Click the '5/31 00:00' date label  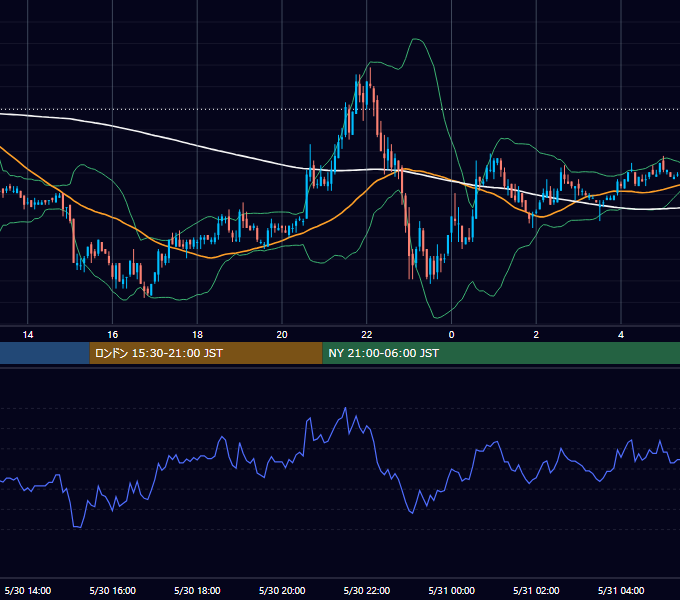451,590
